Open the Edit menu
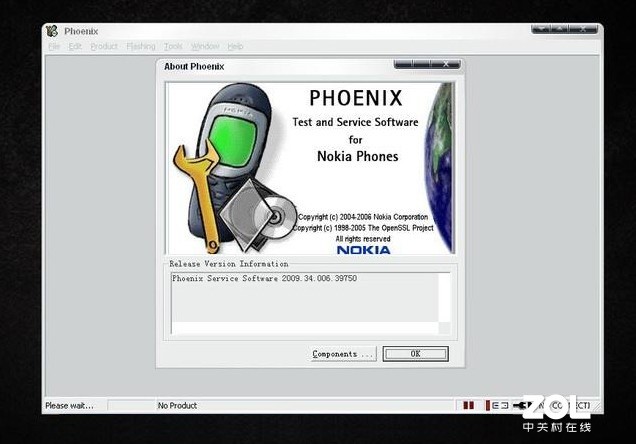This screenshot has width=636, height=444. [75, 46]
